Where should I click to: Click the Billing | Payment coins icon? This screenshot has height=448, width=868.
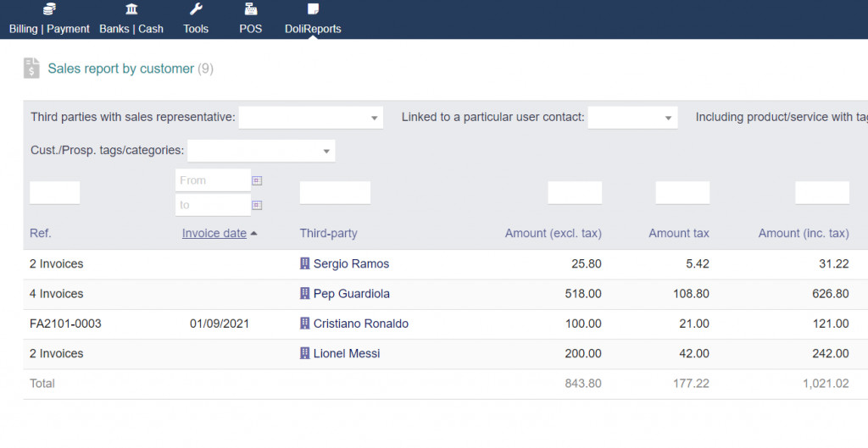(x=49, y=9)
